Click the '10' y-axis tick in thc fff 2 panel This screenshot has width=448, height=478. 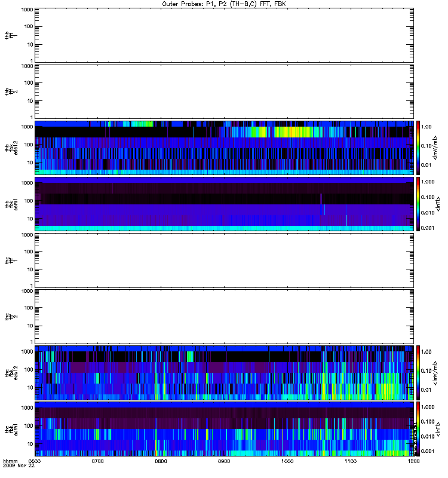pyautogui.click(x=30, y=326)
